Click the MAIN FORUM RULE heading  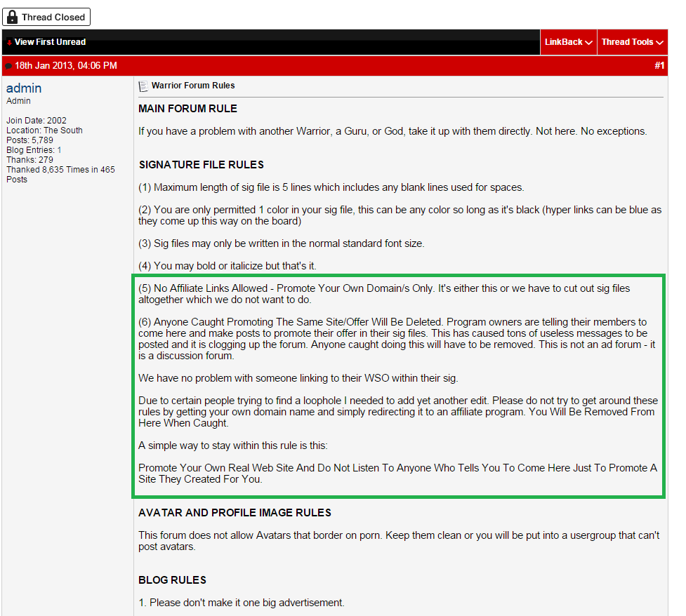pyautogui.click(x=187, y=109)
